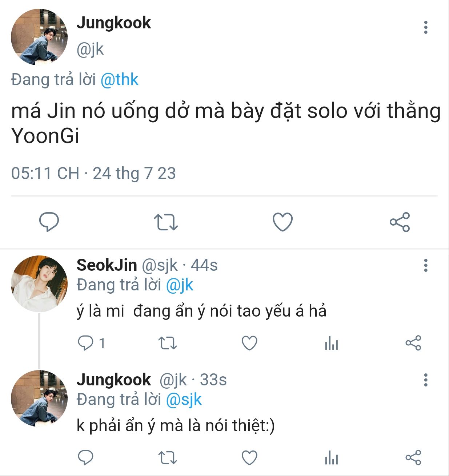Open more options on main tweet

[426, 27]
